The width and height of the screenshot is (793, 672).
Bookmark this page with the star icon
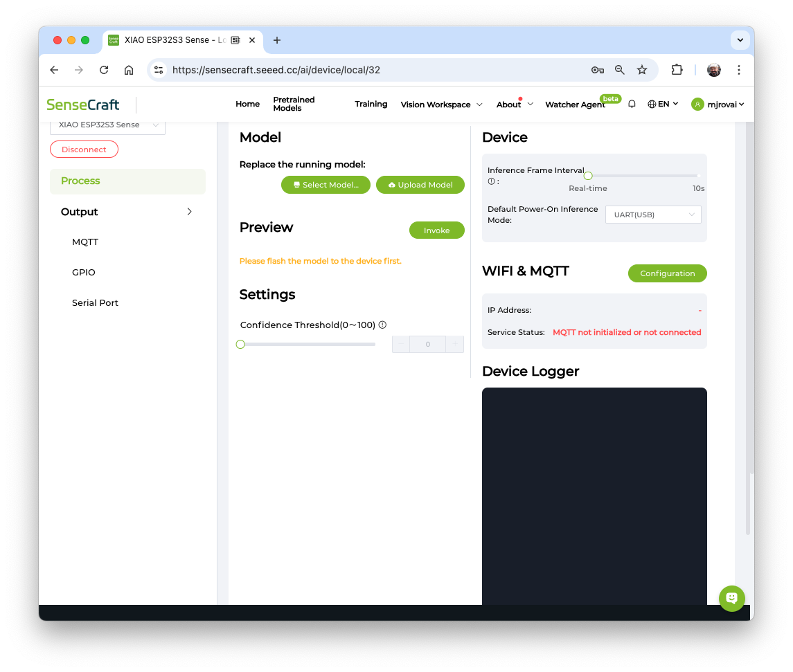(x=642, y=70)
